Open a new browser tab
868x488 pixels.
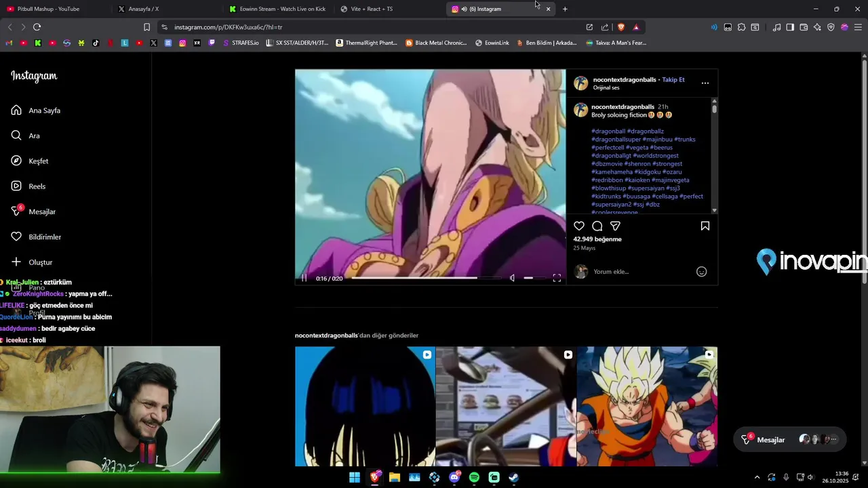[565, 9]
